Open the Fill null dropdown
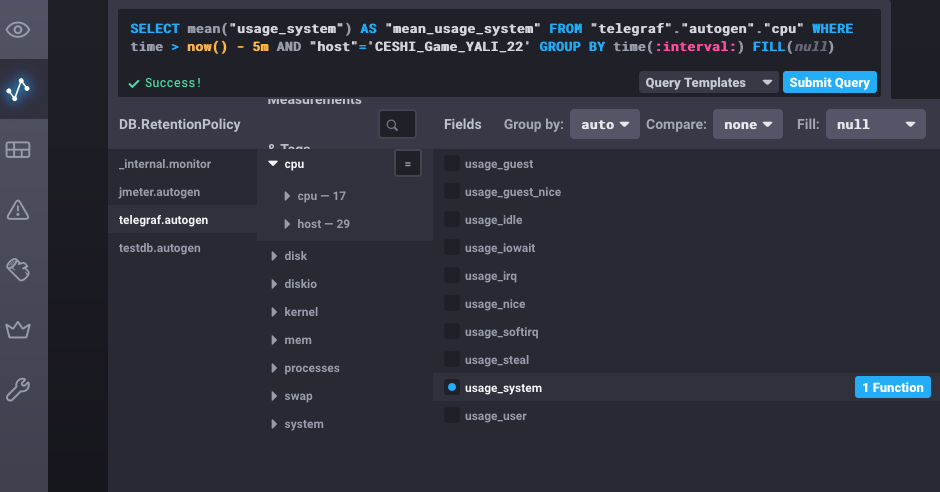940x492 pixels. pyautogui.click(x=875, y=124)
